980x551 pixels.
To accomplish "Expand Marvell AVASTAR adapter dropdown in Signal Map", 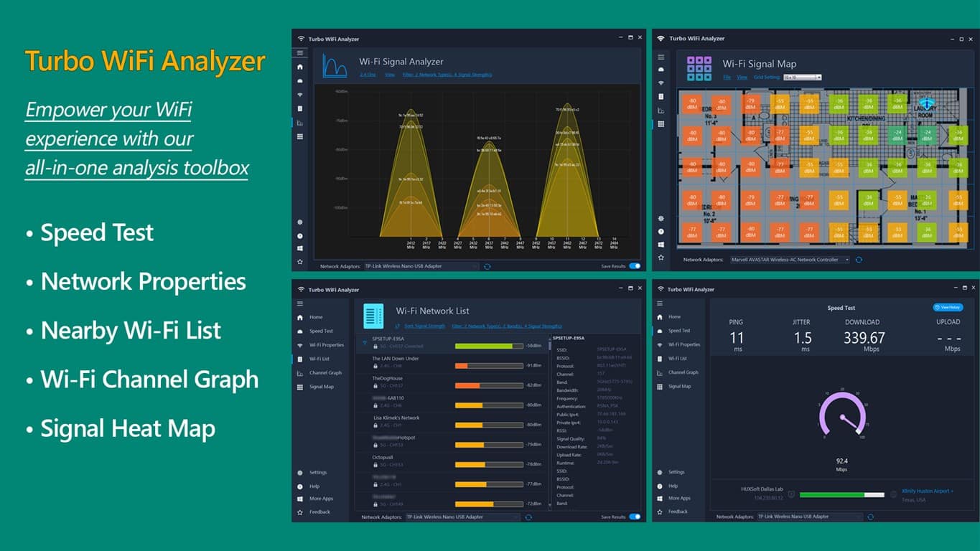I will 790,260.
